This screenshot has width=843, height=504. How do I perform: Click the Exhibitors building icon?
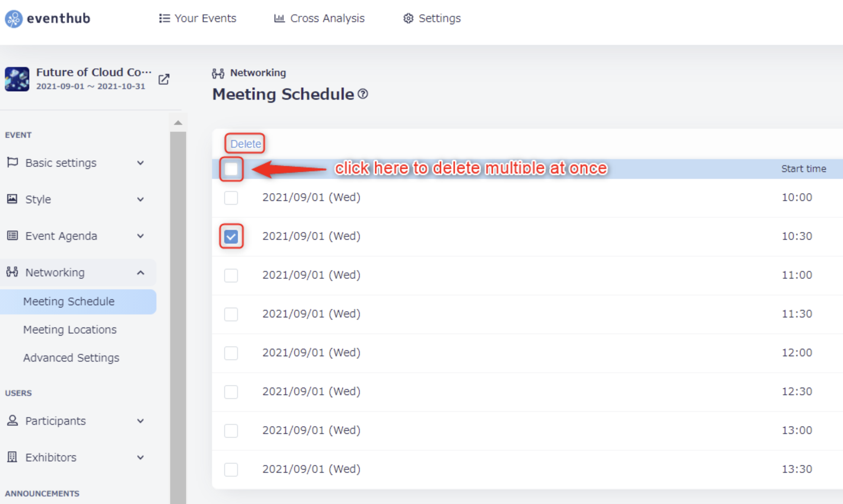coord(12,457)
